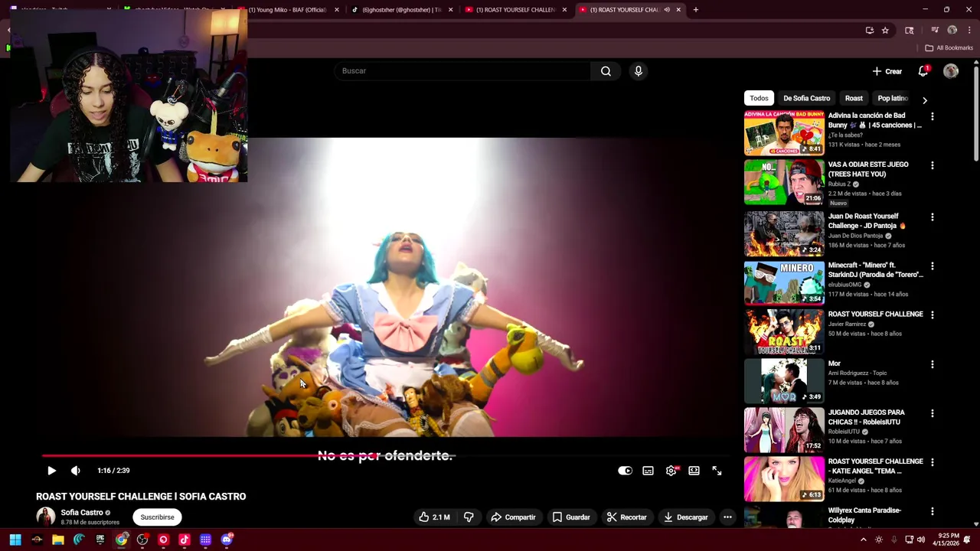
Task: Select the Pop latino filter chip
Action: (892, 98)
